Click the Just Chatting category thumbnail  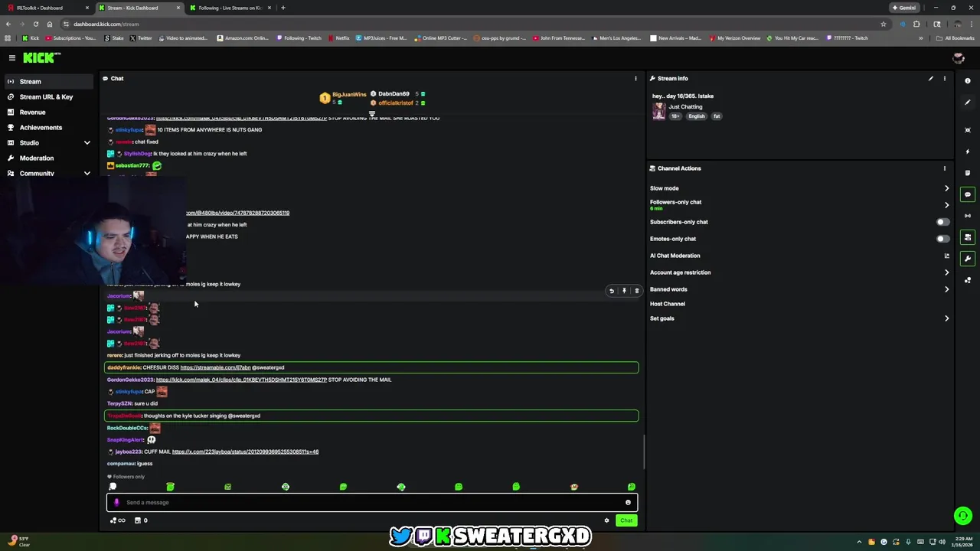pos(658,112)
